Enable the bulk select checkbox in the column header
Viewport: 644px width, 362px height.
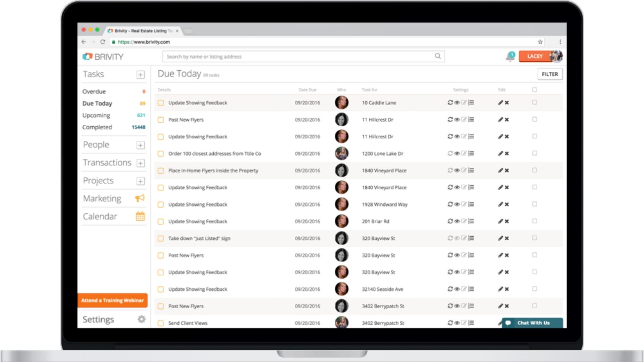pos(535,89)
